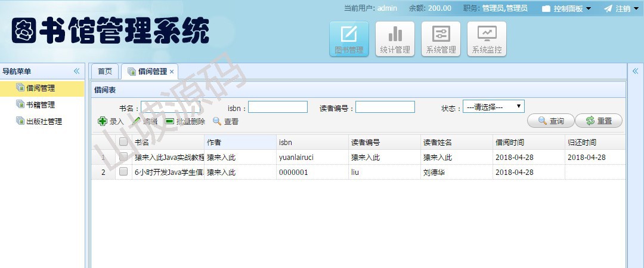The height and width of the screenshot is (268, 644).
Task: Expand the right side panel
Action: tap(636, 71)
